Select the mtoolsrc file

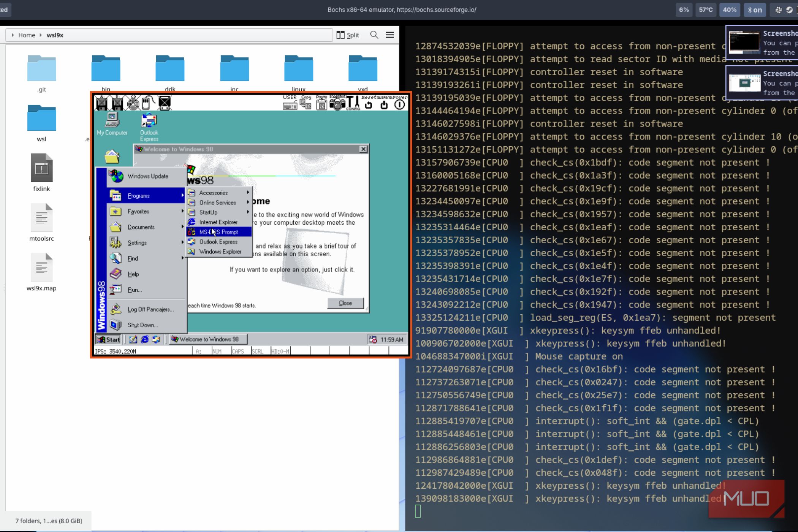pos(41,223)
